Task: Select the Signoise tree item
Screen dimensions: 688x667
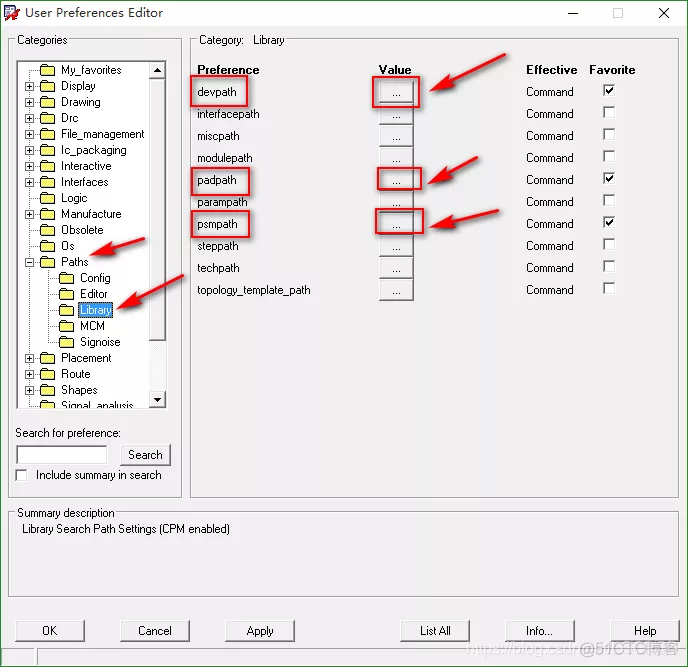Action: 100,342
